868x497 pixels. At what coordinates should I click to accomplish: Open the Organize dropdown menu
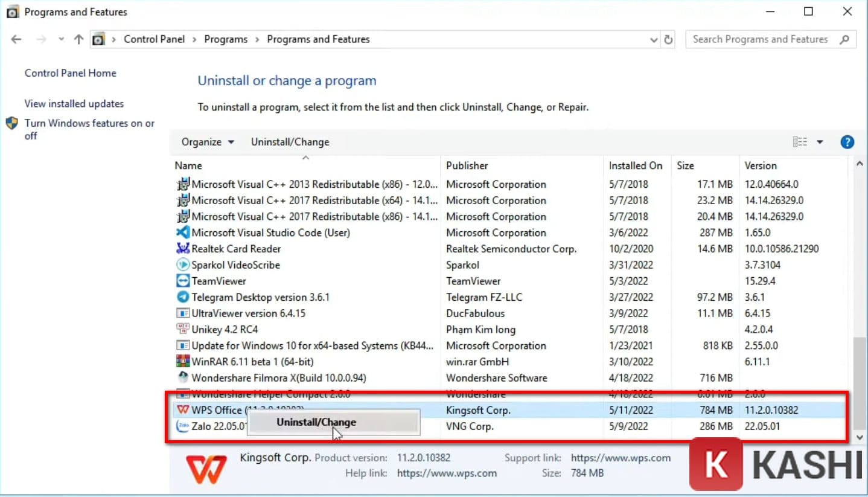(x=207, y=142)
